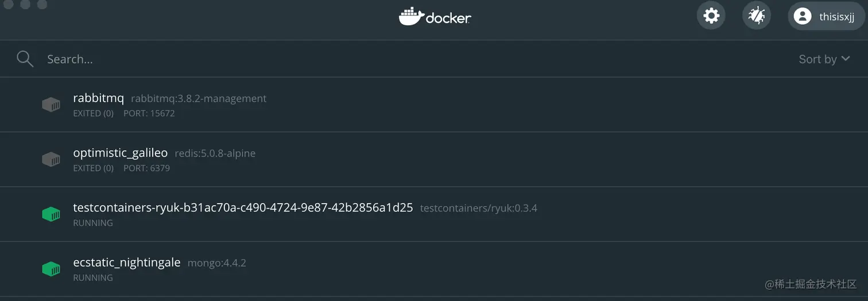Open the Sort by dropdown
Viewport: 868px width, 301px height.
(x=824, y=59)
